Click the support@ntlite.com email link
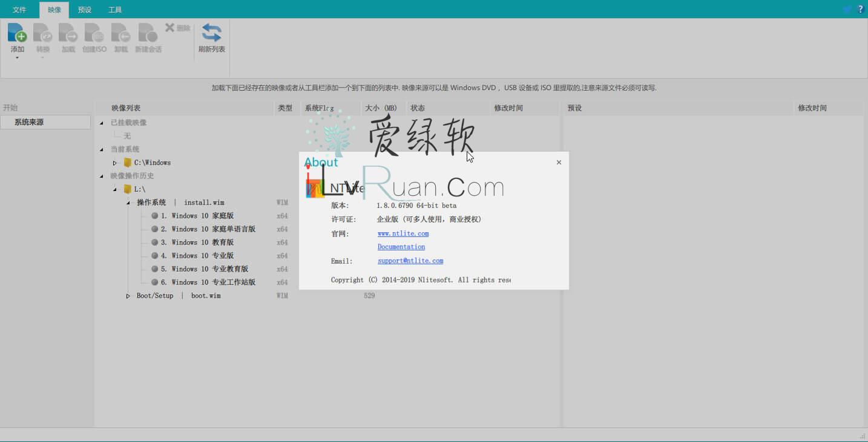 click(x=410, y=261)
